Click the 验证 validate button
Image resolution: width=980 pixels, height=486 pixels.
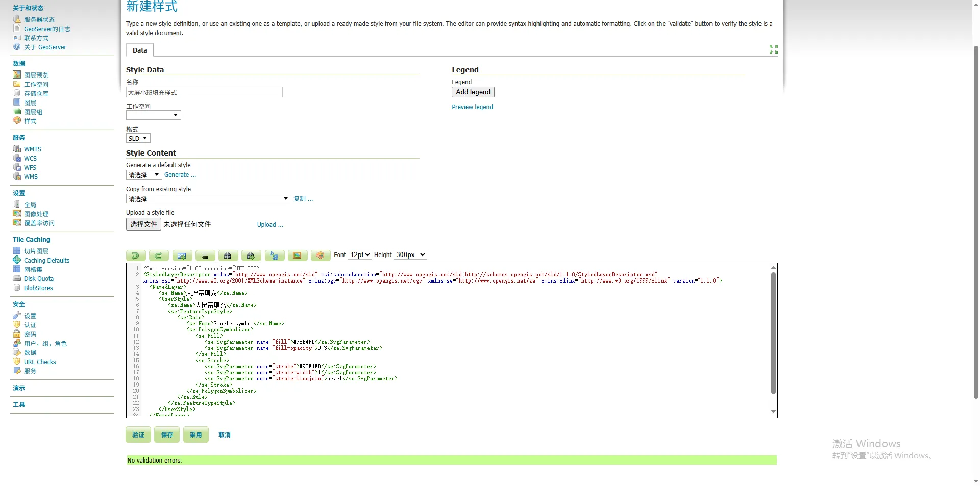tap(138, 435)
